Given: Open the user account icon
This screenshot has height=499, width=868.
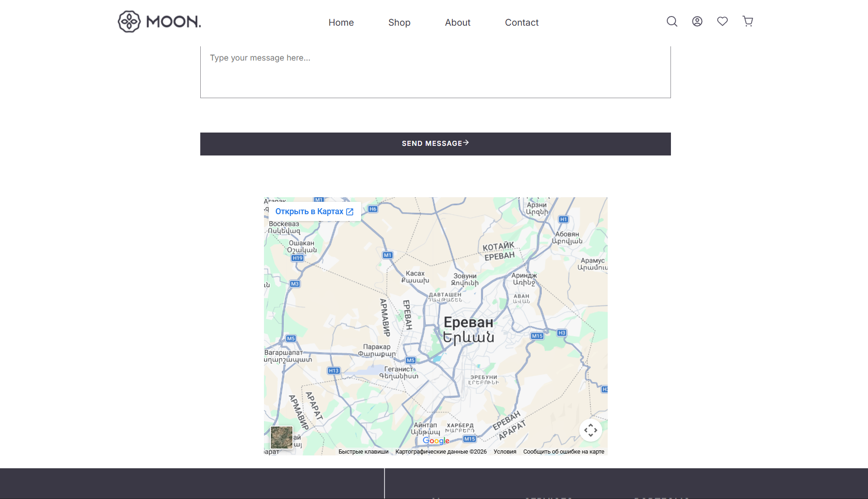Looking at the screenshot, I should (697, 22).
